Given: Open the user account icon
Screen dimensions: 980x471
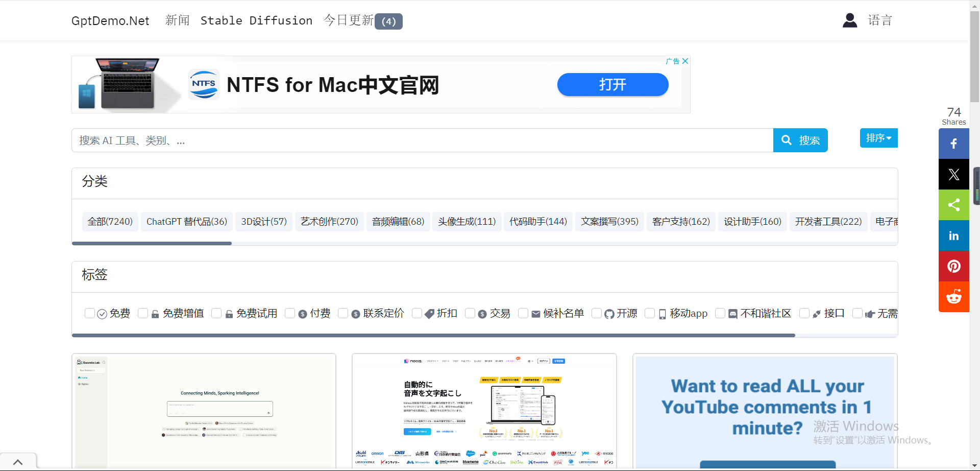Looking at the screenshot, I should (x=849, y=20).
